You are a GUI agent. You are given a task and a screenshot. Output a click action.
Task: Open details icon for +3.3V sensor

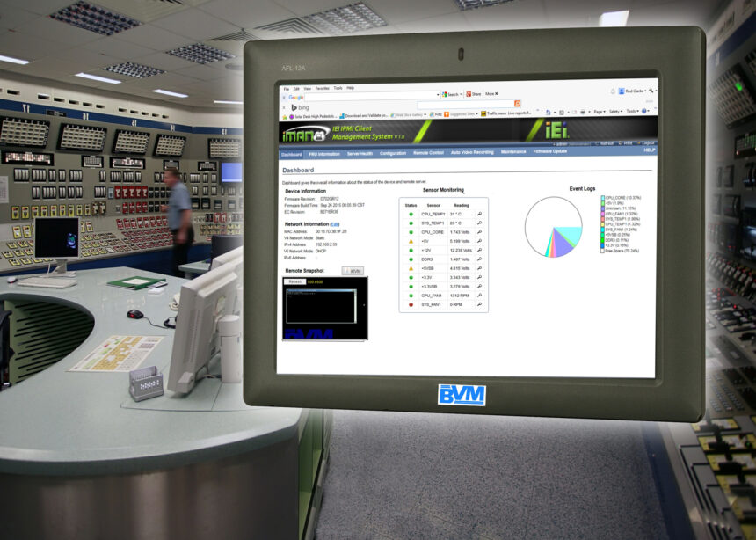479,277
